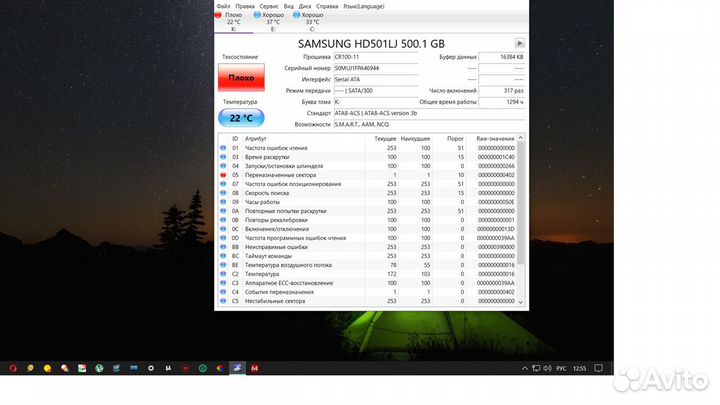
Task: Click the SATA/300 transfer mode field
Action: tap(376, 90)
